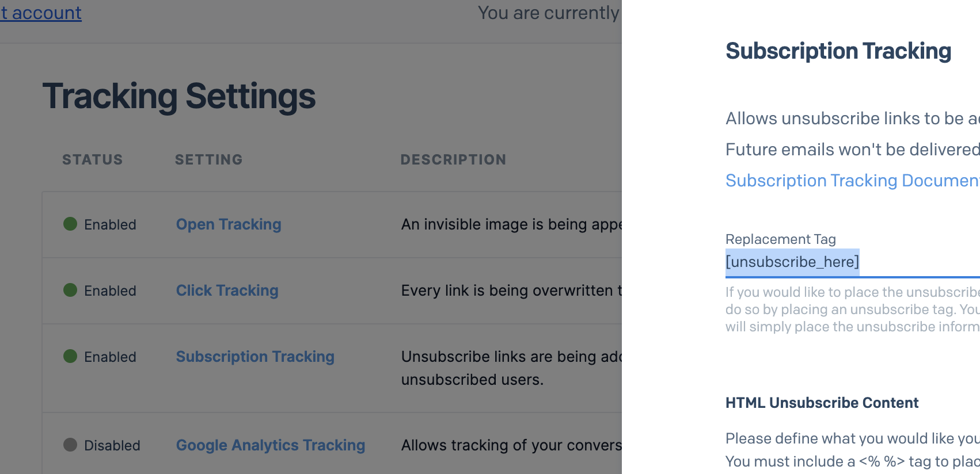Click the Click Tracking description text
The width and height of the screenshot is (980, 474).
pyautogui.click(x=511, y=290)
